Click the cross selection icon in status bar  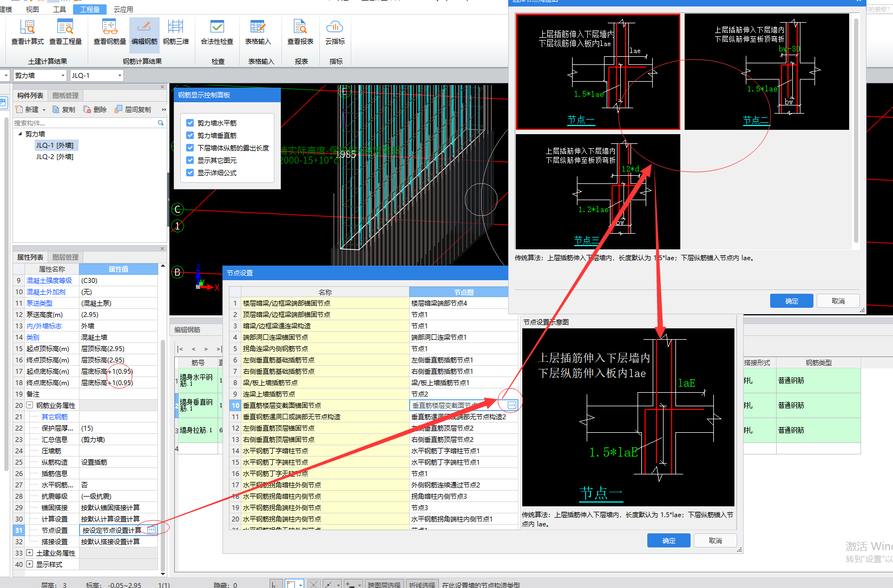314,584
